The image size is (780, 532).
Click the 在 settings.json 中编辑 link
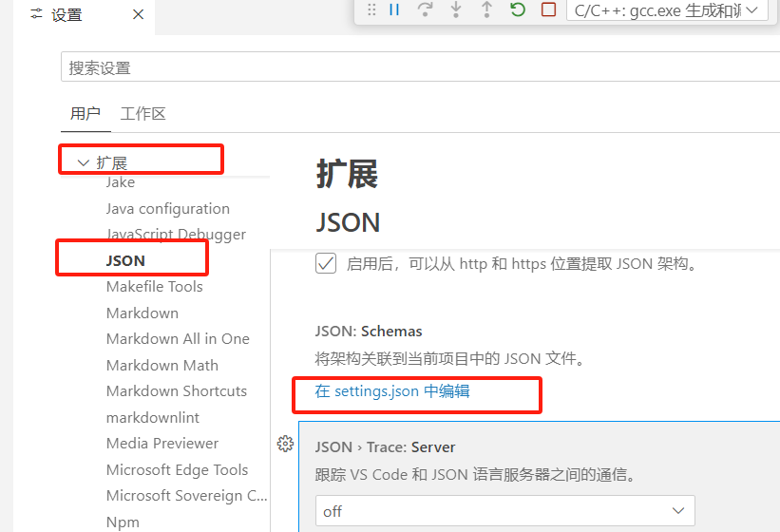392,390
